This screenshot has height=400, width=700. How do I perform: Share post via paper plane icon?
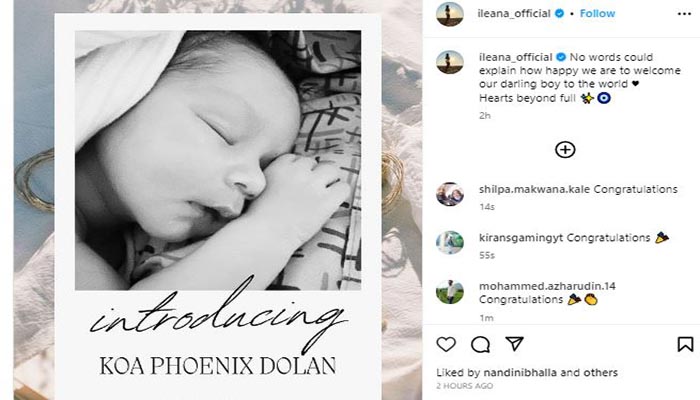(x=514, y=343)
